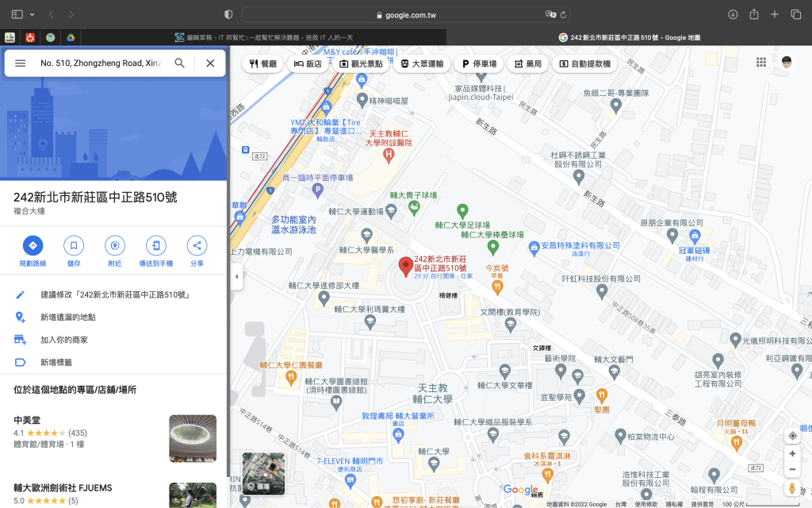Open a new tab with plus icon
Image resolution: width=812 pixels, height=508 pixels.
[x=775, y=14]
